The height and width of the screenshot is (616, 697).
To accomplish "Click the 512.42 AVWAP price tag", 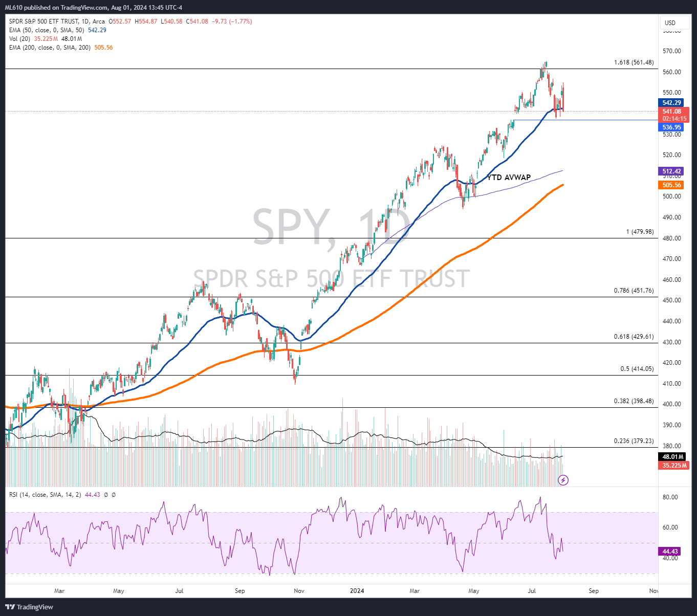I will pyautogui.click(x=671, y=171).
